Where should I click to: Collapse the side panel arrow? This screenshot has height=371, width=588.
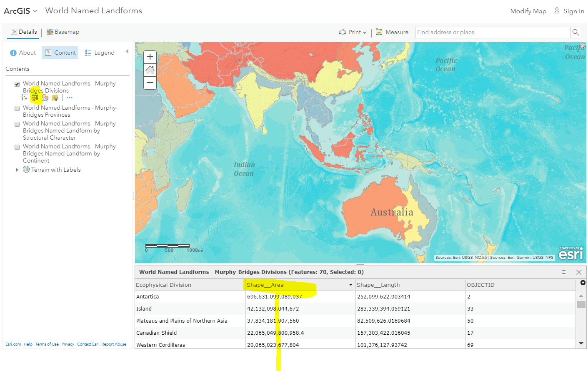[127, 52]
